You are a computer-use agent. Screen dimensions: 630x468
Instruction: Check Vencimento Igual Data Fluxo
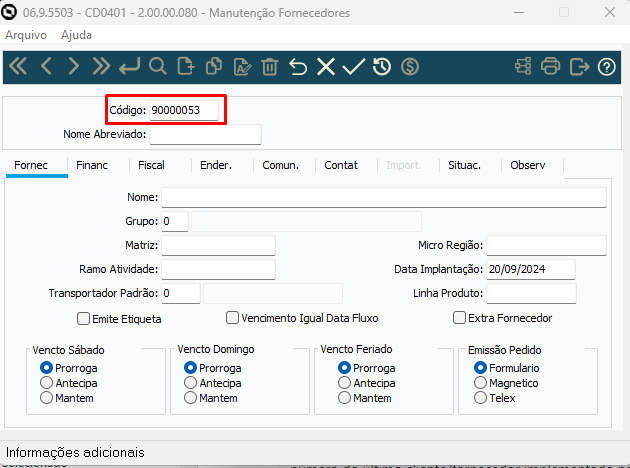coord(232,318)
